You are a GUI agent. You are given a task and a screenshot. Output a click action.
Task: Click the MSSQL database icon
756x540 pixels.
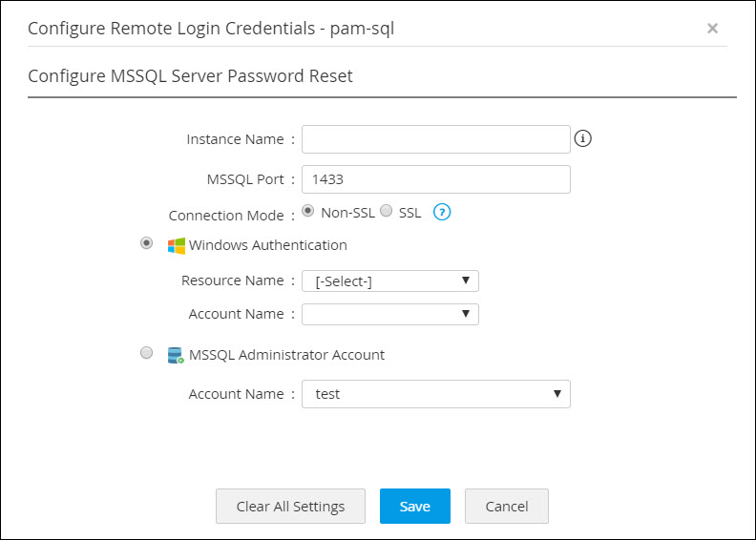tap(176, 355)
